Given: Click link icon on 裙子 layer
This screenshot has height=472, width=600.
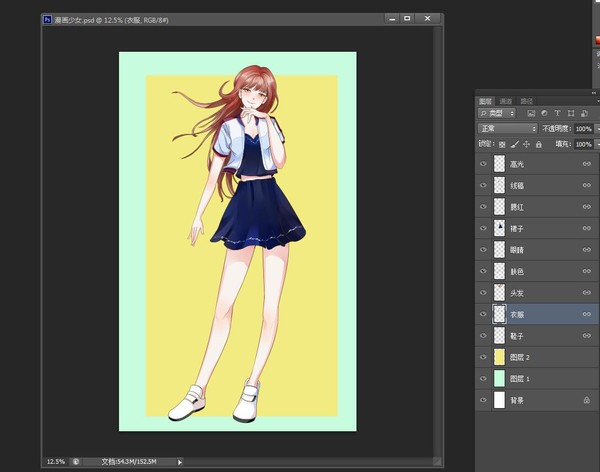Looking at the screenshot, I should (x=587, y=228).
